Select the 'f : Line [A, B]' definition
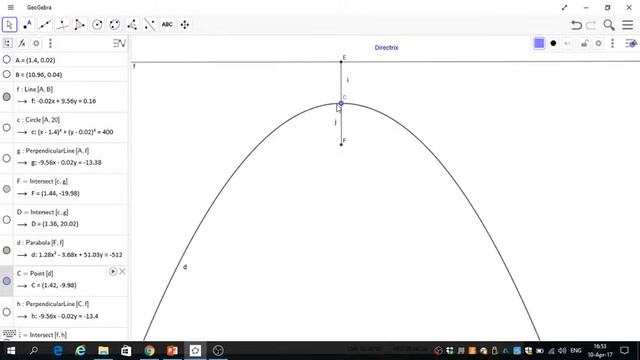The height and width of the screenshot is (360, 640). [x=35, y=89]
